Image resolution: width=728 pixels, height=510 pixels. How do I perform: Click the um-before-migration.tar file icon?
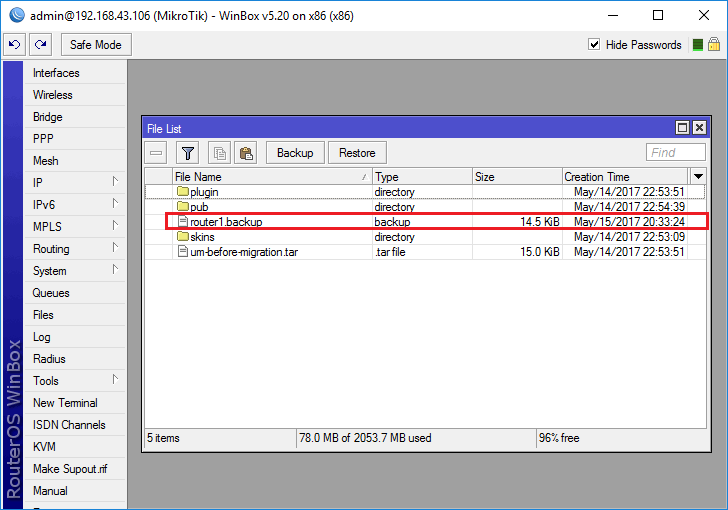pyautogui.click(x=183, y=252)
